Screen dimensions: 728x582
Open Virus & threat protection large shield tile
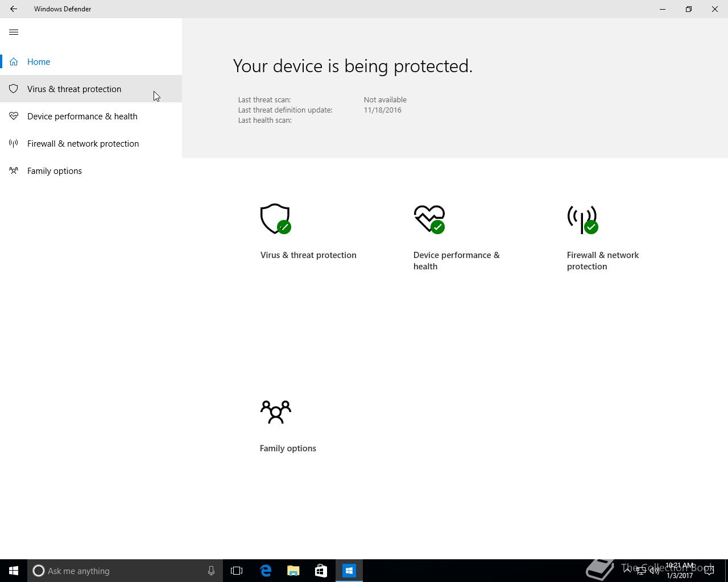[276, 219]
